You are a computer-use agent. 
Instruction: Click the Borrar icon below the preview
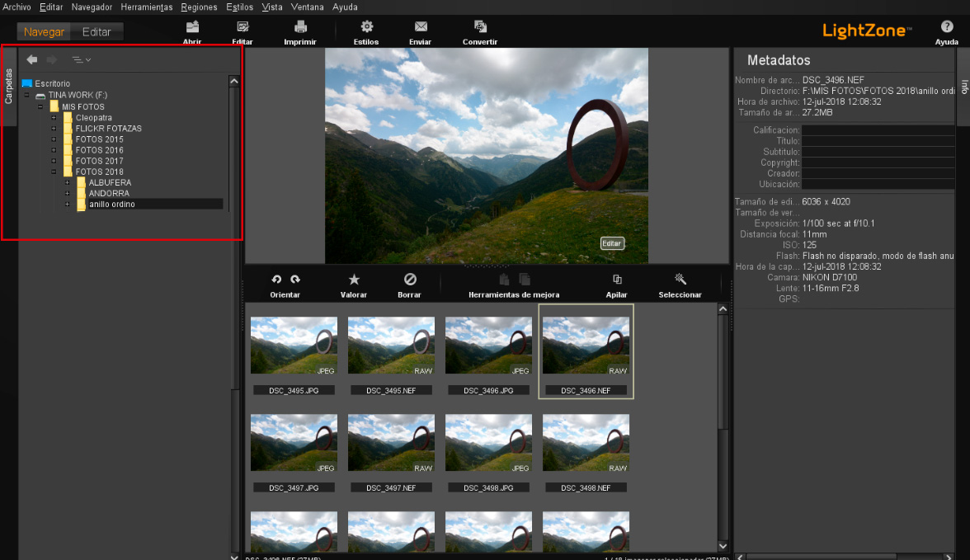(x=410, y=279)
